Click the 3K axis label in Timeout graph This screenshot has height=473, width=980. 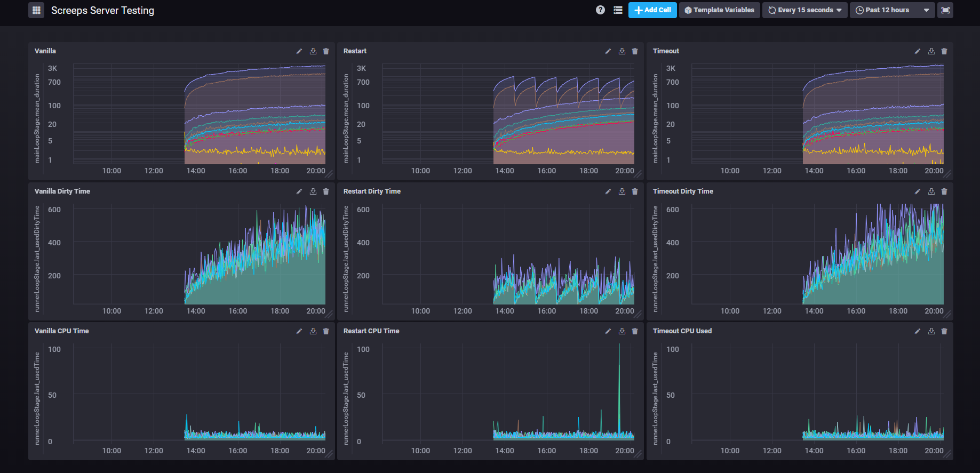click(x=671, y=68)
